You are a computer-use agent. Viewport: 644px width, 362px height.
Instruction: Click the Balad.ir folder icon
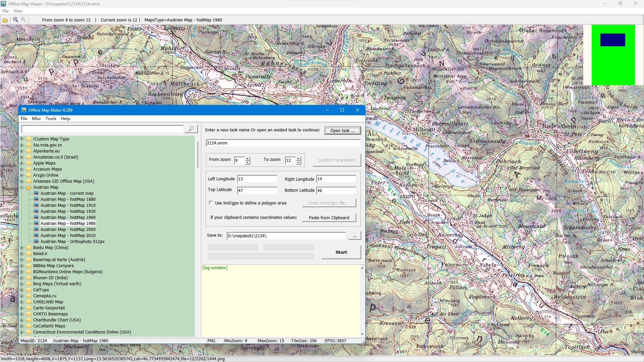(29, 254)
